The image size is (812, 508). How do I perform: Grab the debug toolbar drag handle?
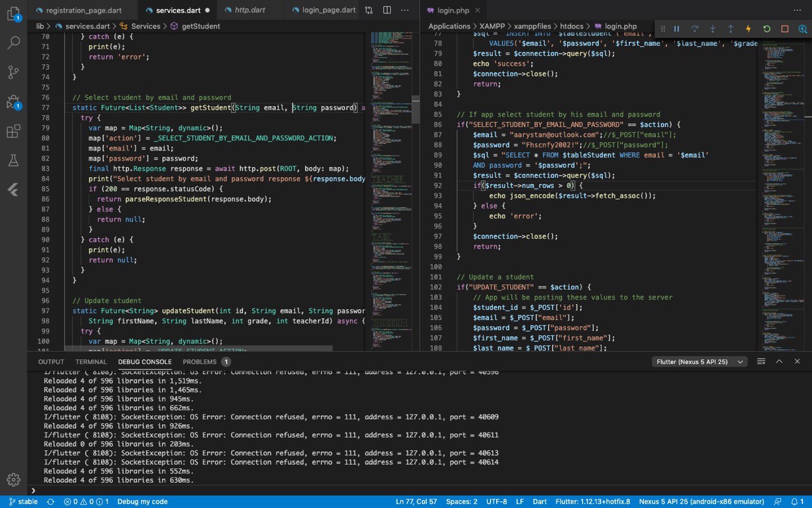pyautogui.click(x=663, y=29)
